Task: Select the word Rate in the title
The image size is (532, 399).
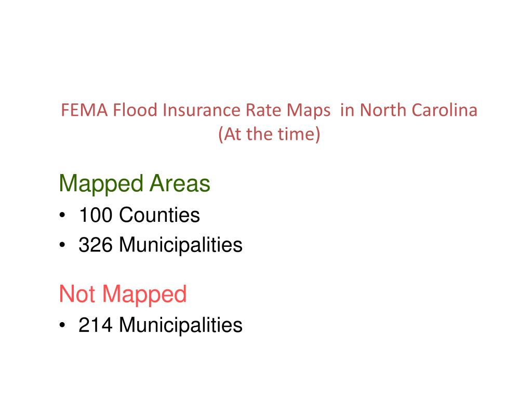Action: click(x=263, y=110)
